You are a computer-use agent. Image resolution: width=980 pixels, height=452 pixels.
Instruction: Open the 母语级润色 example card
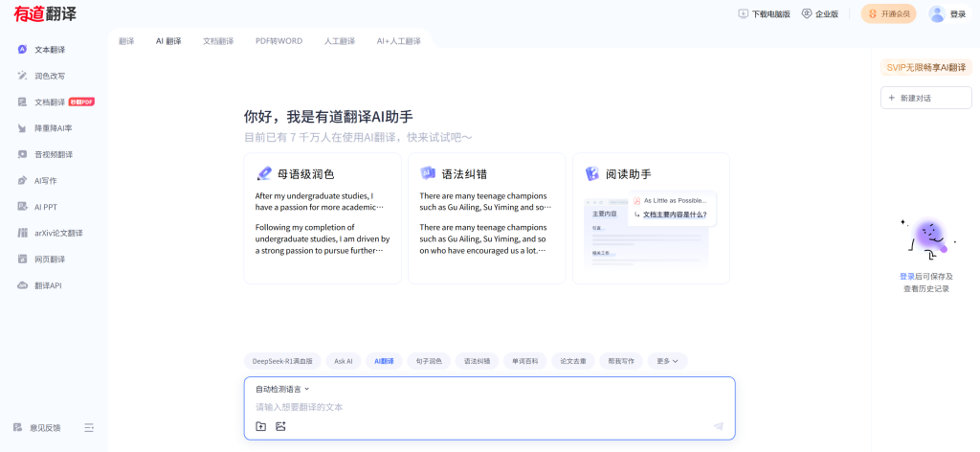[x=323, y=218]
